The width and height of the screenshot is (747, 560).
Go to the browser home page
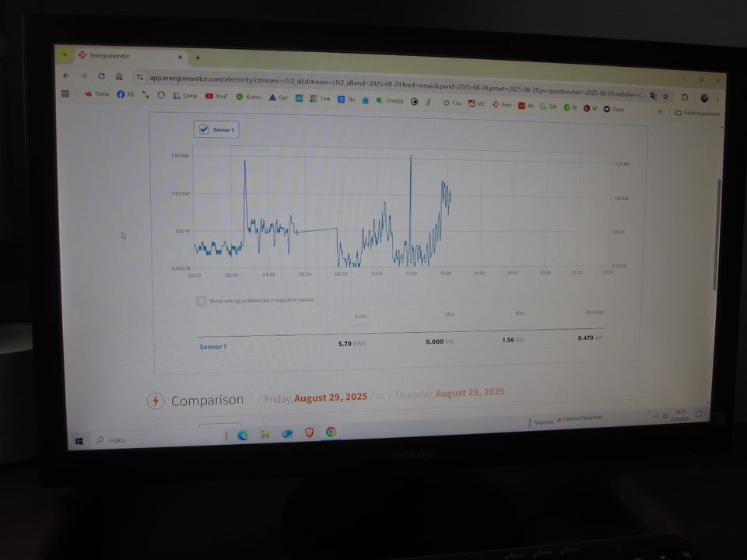tap(119, 76)
